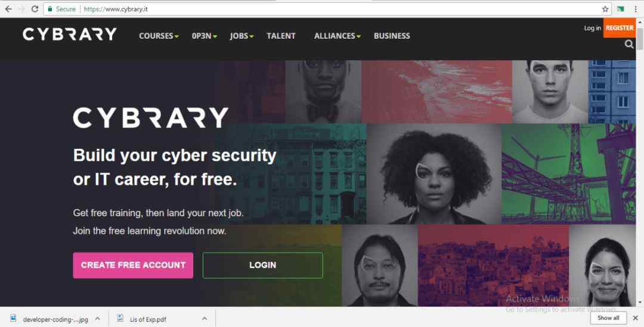Expand the JOBS dropdown menu
Screen dimensions: 644x327
[241, 36]
